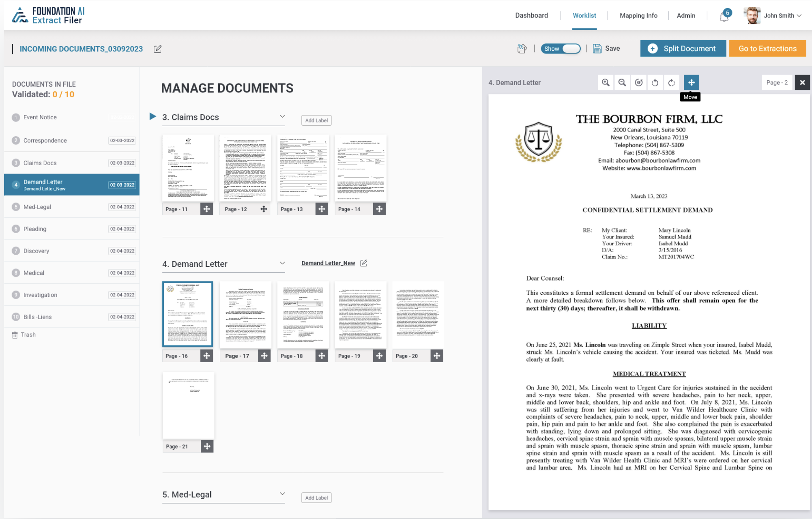Open notifications via the bell icon
Screen dimensions: 812x519
click(x=723, y=16)
